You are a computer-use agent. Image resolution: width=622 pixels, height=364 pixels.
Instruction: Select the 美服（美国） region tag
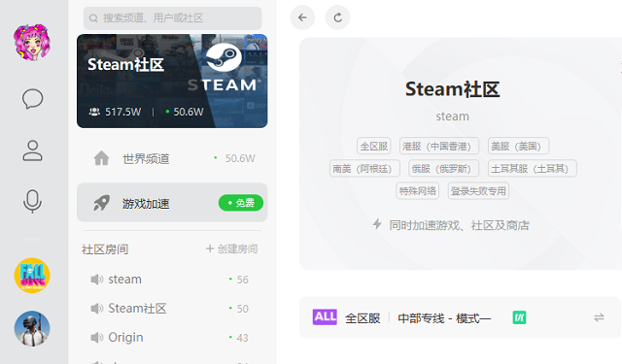(518, 147)
